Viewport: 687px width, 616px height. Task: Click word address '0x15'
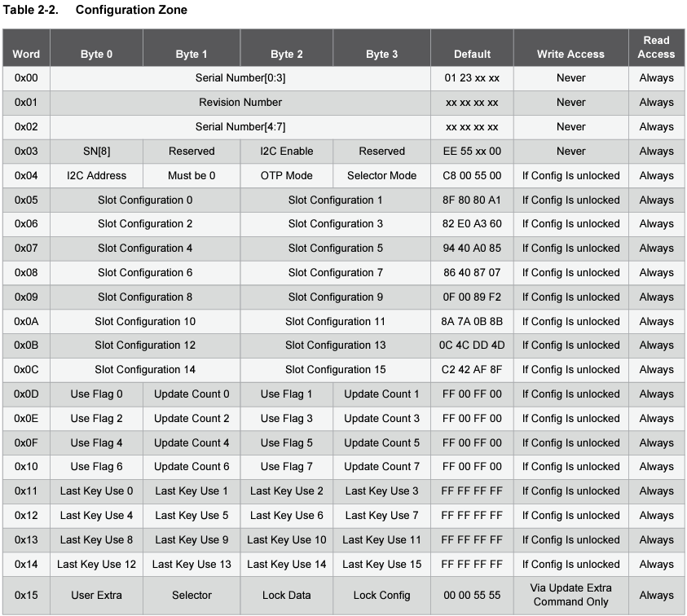[x=26, y=596]
